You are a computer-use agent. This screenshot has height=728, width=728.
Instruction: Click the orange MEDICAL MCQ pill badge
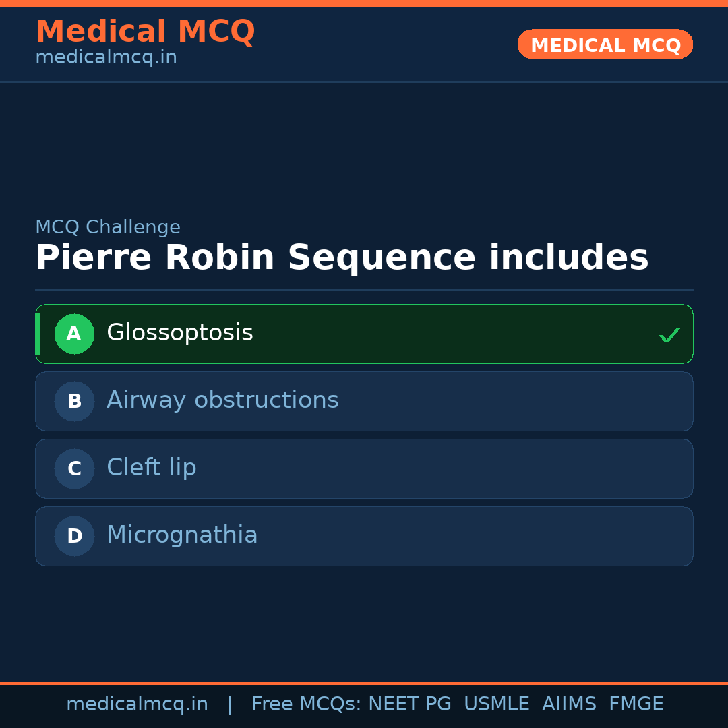[605, 44]
